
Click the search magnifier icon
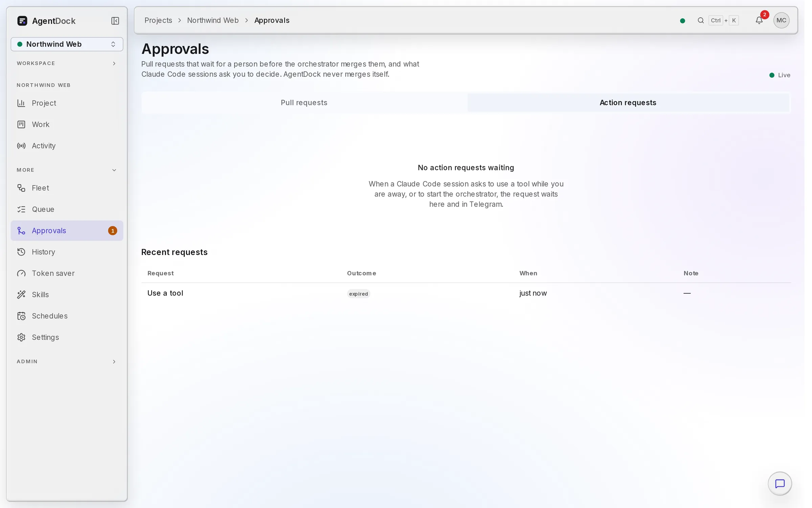coord(701,20)
